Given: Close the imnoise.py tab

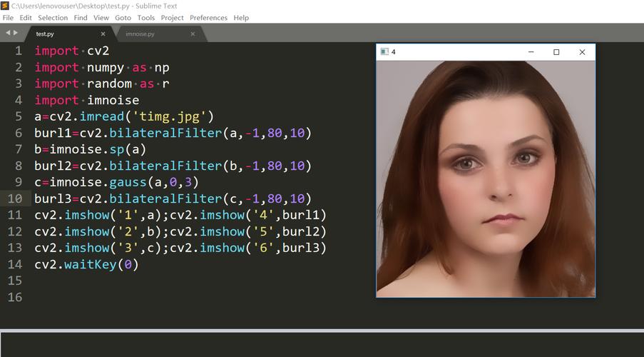Looking at the screenshot, I should 193,34.
